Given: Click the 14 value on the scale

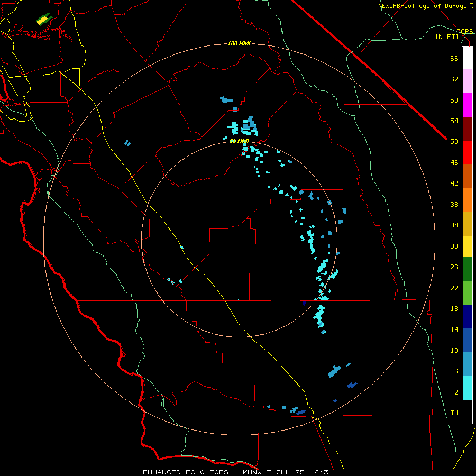Looking at the screenshot, I should 454,329.
